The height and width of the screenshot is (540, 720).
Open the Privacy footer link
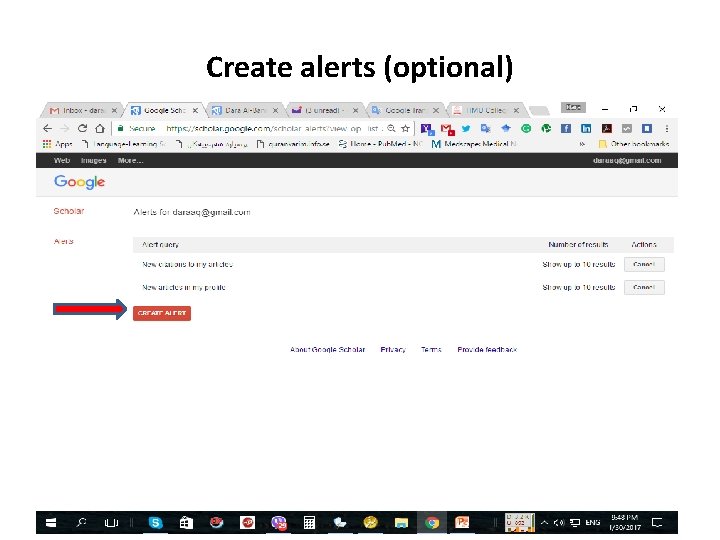coord(393,349)
